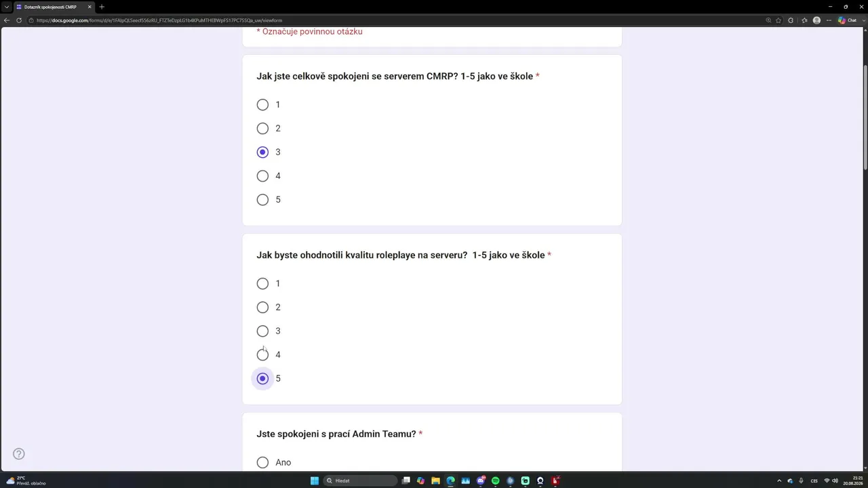Reload the page with the refresh icon
868x488 pixels.
click(19, 20)
